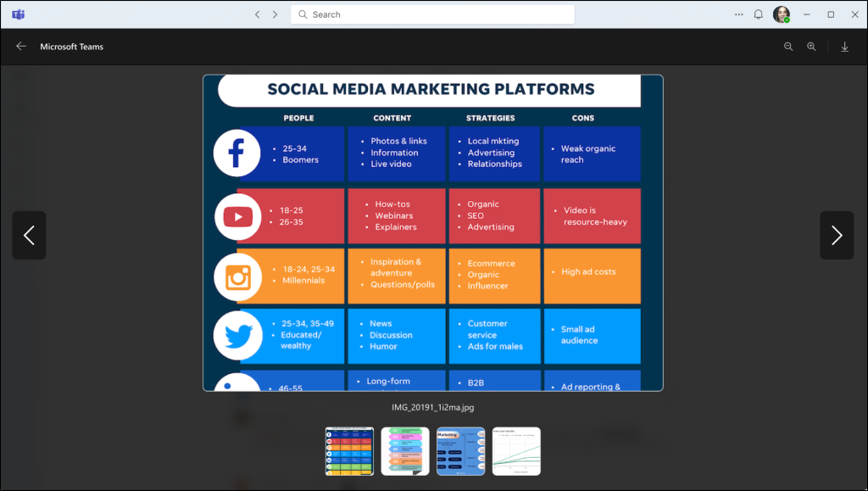Maximize the Teams window

(x=831, y=14)
